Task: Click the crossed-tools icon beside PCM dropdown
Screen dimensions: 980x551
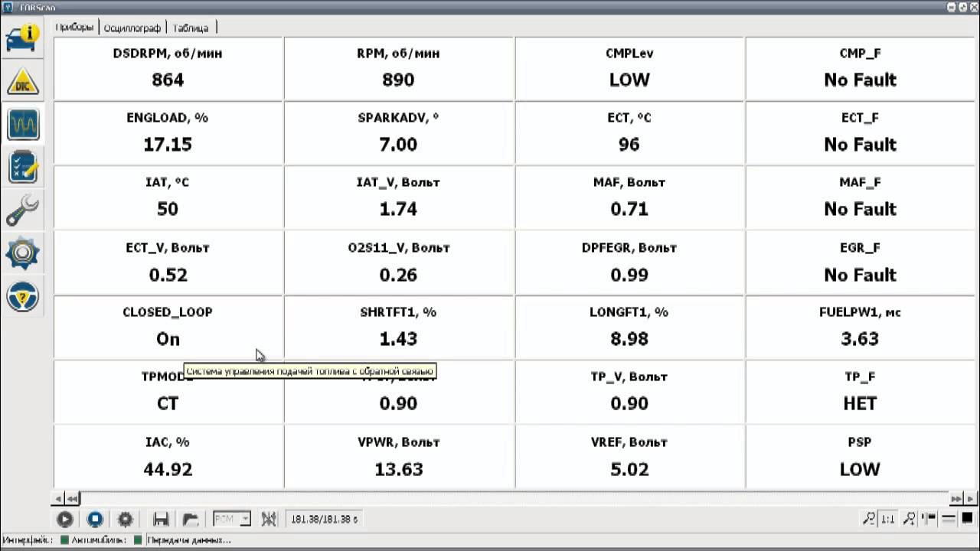Action: click(x=269, y=520)
